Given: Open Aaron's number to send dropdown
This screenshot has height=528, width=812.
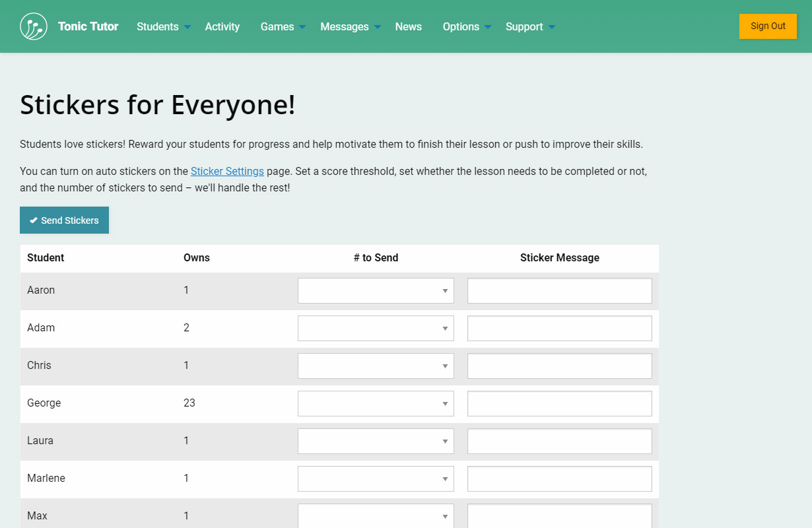Looking at the screenshot, I should [x=376, y=290].
